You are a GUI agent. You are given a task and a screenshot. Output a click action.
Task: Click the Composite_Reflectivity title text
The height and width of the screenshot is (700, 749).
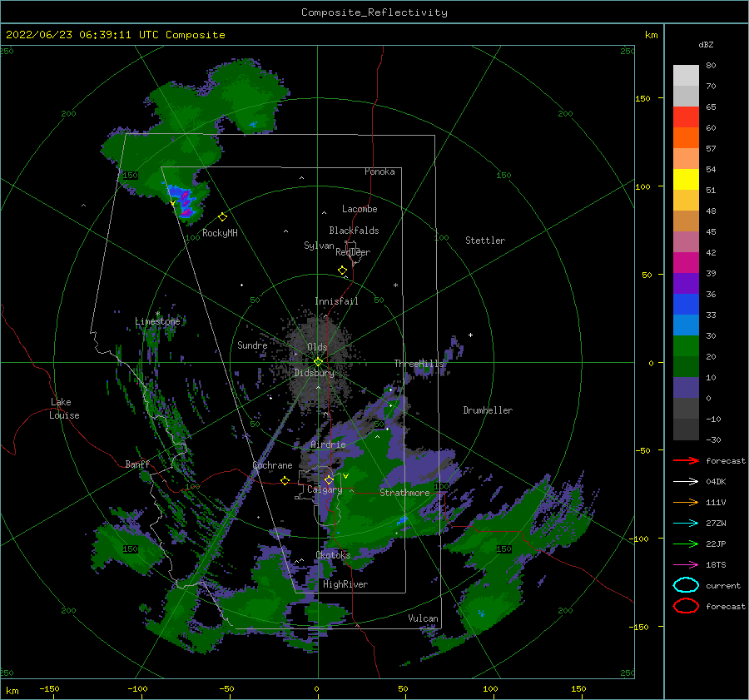(374, 12)
